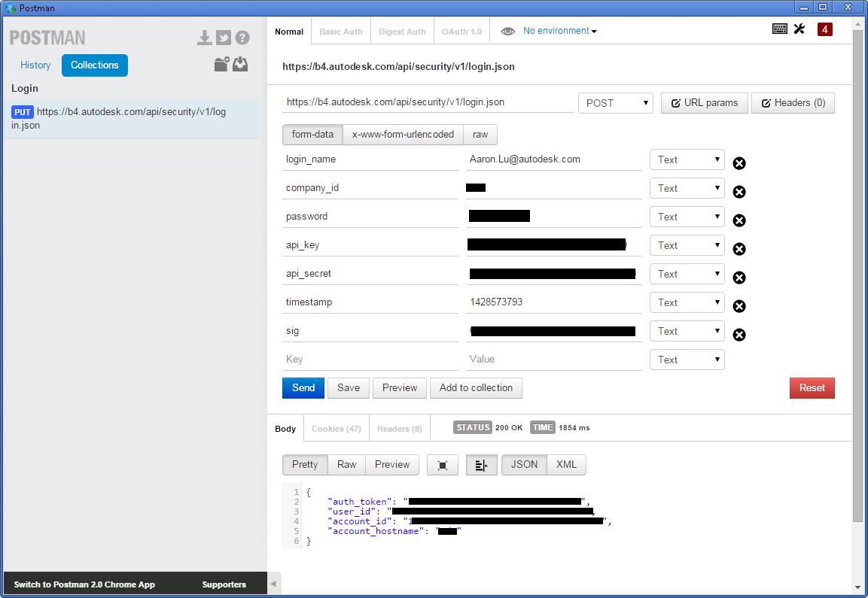The width and height of the screenshot is (868, 598).
Task: Set response format to JSON
Action: pos(524,465)
